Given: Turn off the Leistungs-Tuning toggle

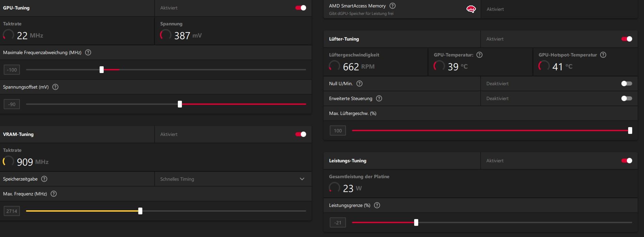Looking at the screenshot, I should pyautogui.click(x=626, y=161).
